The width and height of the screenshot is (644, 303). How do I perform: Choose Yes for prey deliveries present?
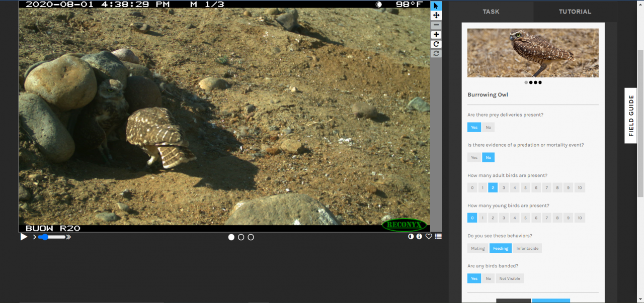click(474, 127)
